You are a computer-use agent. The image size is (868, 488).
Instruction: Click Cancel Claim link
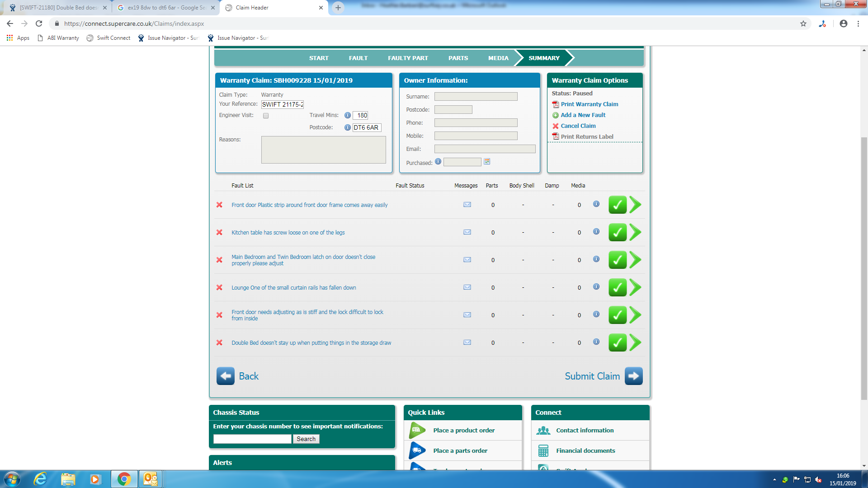tap(578, 126)
